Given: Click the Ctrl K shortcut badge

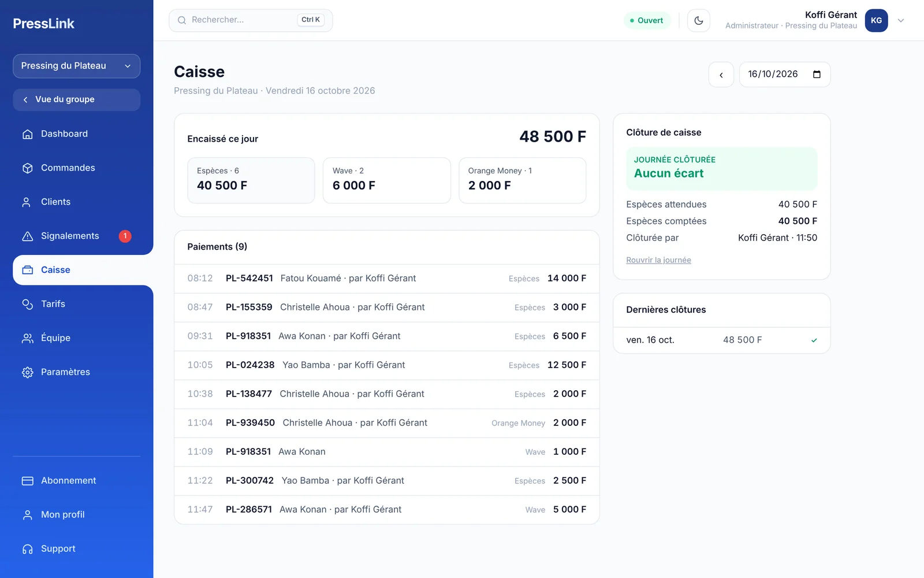Looking at the screenshot, I should 311,20.
